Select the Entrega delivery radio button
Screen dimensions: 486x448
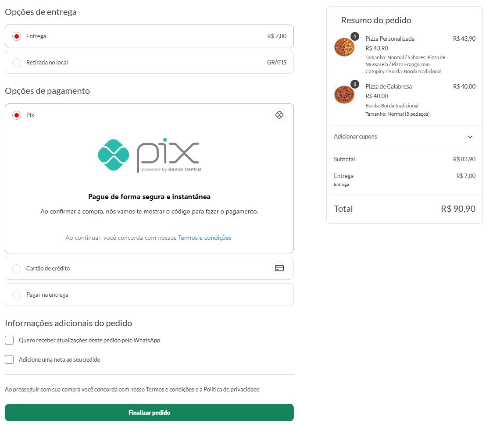click(x=17, y=36)
